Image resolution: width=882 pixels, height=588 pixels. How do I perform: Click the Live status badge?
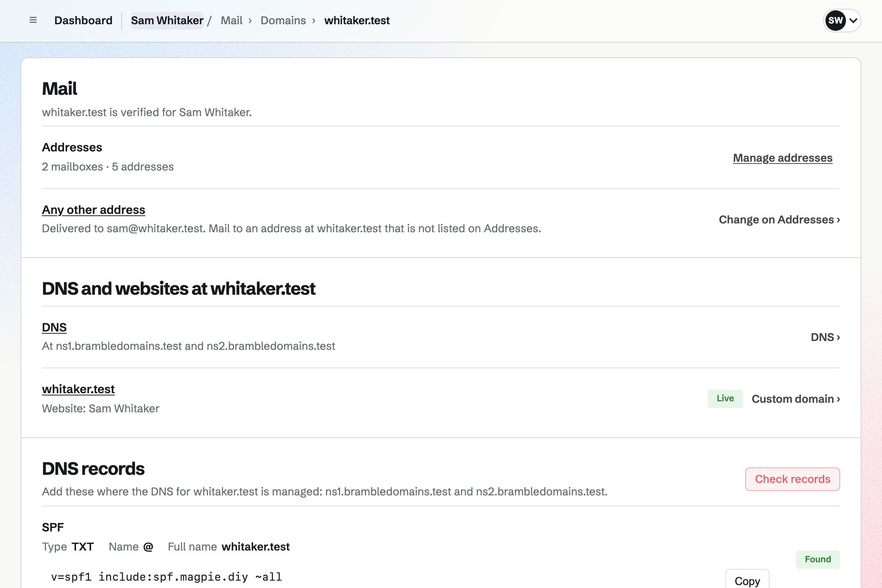coord(725,399)
